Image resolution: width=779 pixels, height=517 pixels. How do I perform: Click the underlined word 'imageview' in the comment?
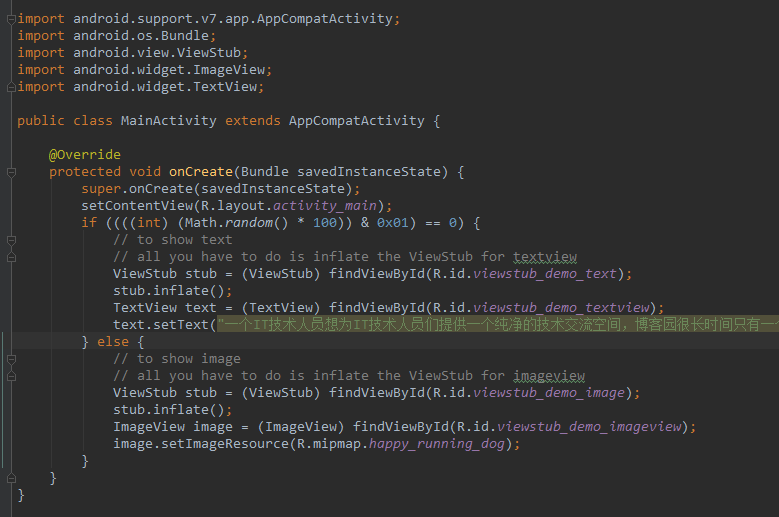(549, 375)
